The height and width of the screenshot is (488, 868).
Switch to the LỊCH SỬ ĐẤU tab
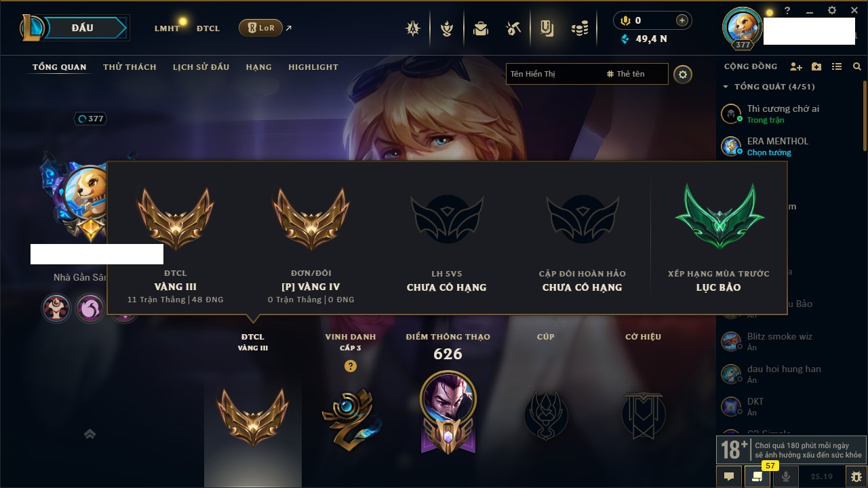(x=201, y=67)
